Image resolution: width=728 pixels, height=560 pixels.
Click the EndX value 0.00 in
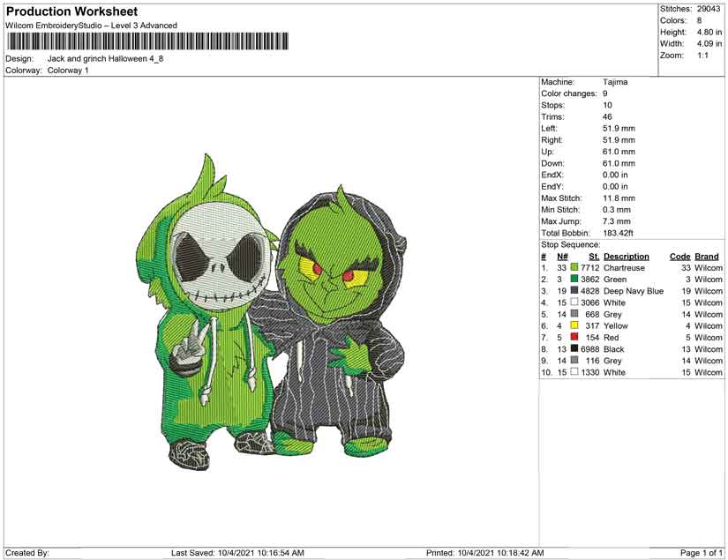(x=615, y=175)
